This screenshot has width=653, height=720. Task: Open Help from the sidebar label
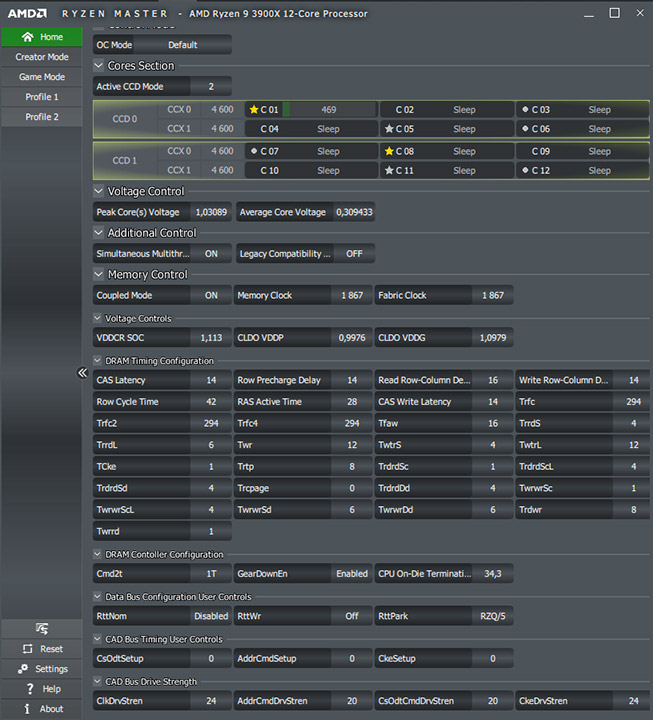[51, 689]
